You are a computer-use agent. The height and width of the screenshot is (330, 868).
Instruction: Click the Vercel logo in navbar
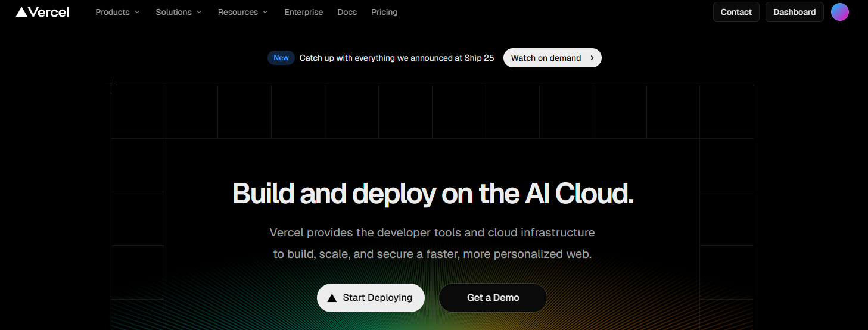pyautogui.click(x=42, y=12)
